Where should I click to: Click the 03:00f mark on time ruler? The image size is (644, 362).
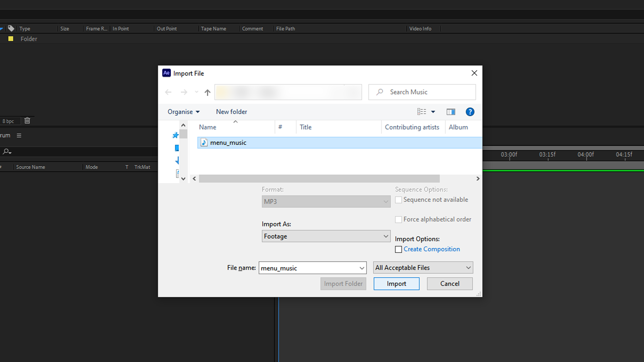(509, 155)
